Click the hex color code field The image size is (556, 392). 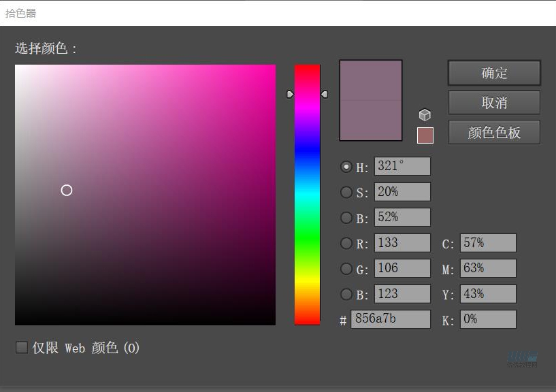pos(390,319)
